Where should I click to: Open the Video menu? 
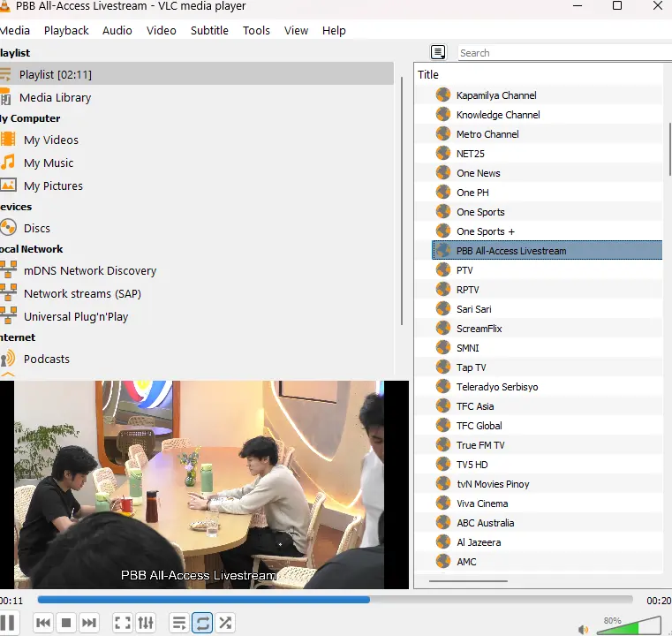click(161, 30)
